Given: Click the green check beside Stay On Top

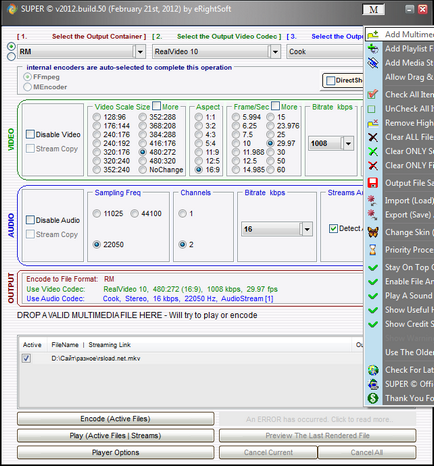Looking at the screenshot, I should (373, 267).
